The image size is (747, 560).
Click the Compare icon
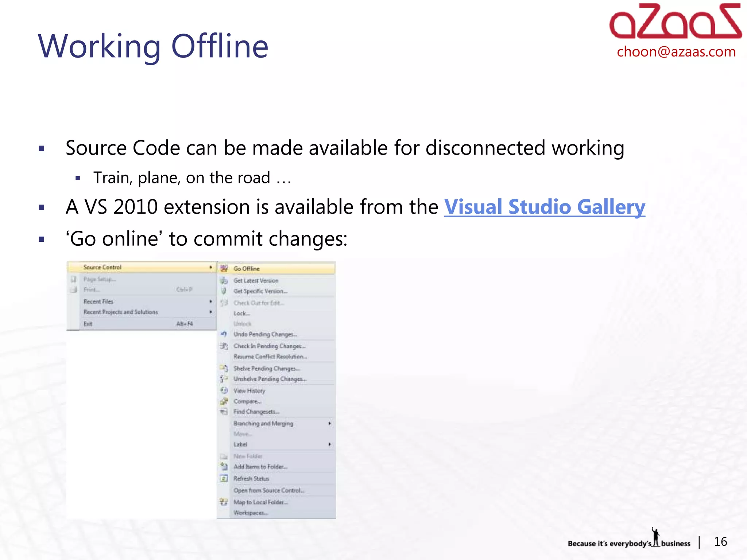point(224,401)
